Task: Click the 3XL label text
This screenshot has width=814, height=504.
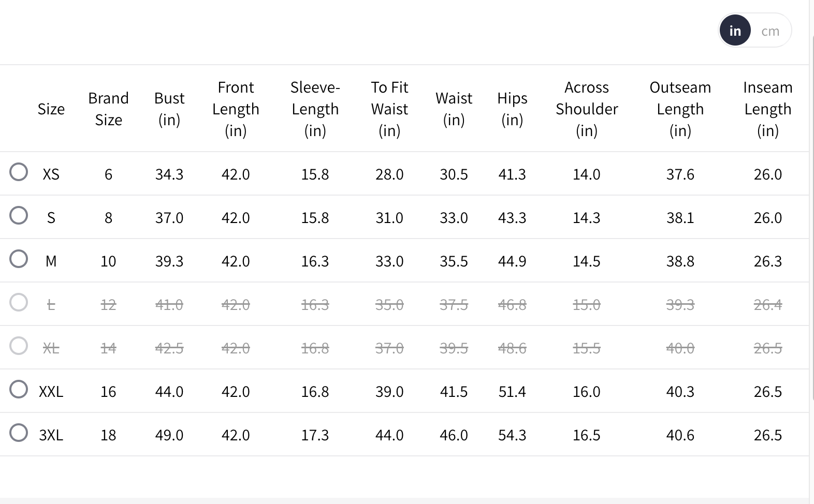Action: [x=51, y=435]
